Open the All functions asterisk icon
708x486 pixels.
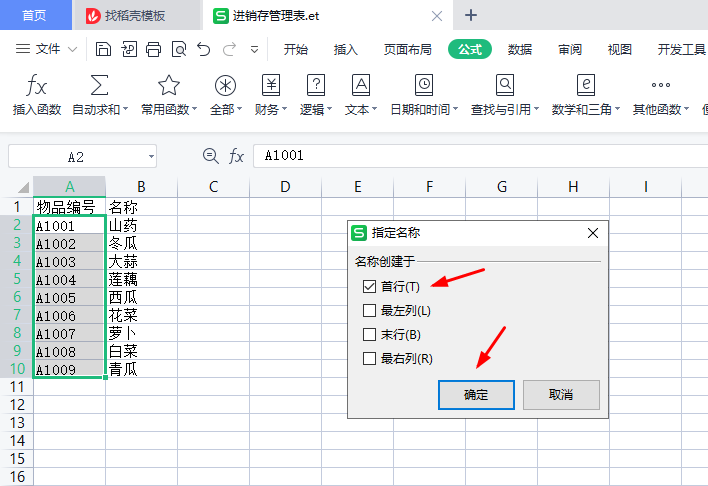pyautogui.click(x=225, y=85)
